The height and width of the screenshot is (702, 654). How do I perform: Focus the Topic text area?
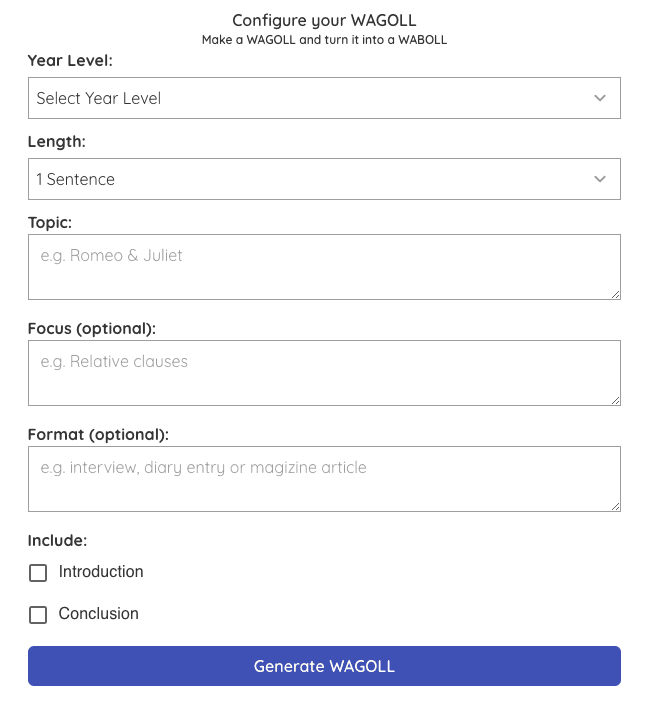[x=324, y=266]
